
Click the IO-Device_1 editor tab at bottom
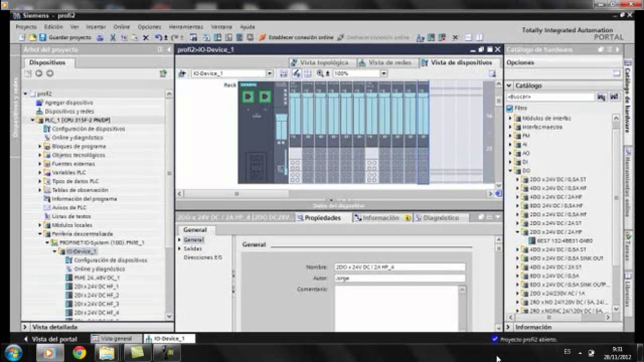point(169,339)
